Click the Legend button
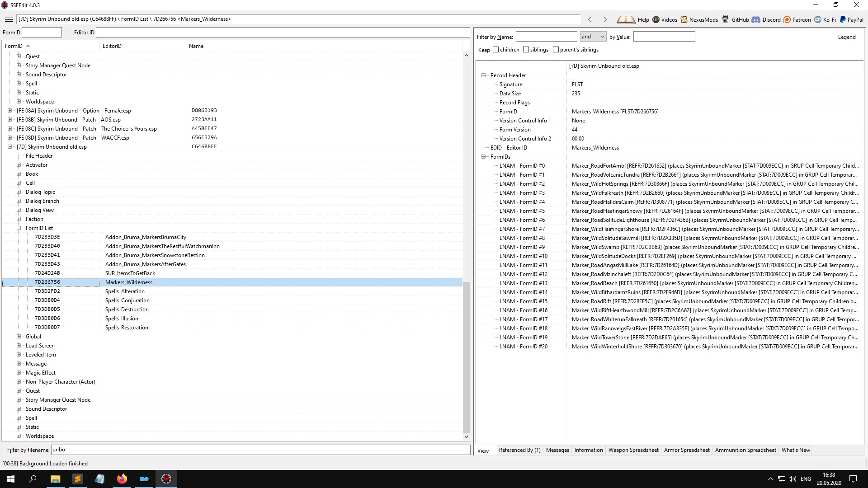868x488 pixels. coord(846,37)
